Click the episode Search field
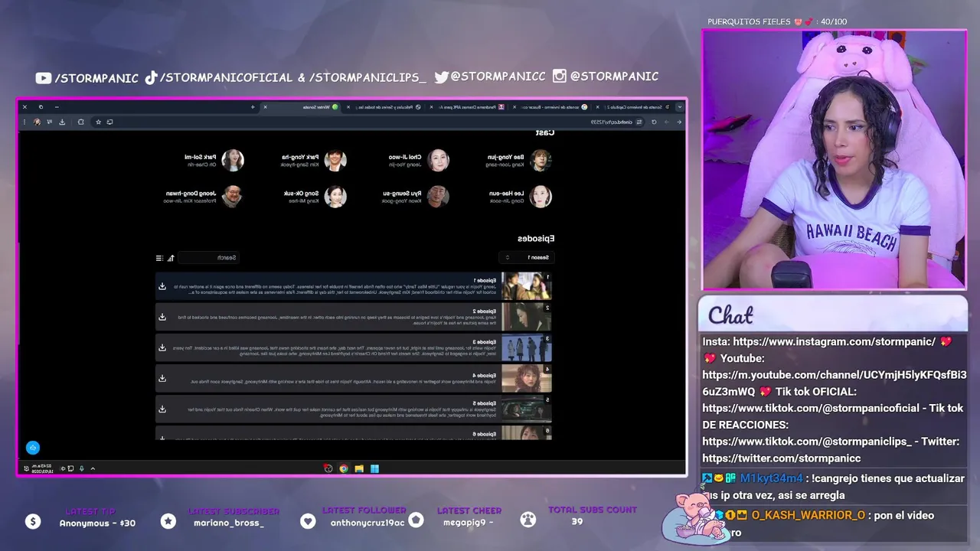 click(209, 258)
